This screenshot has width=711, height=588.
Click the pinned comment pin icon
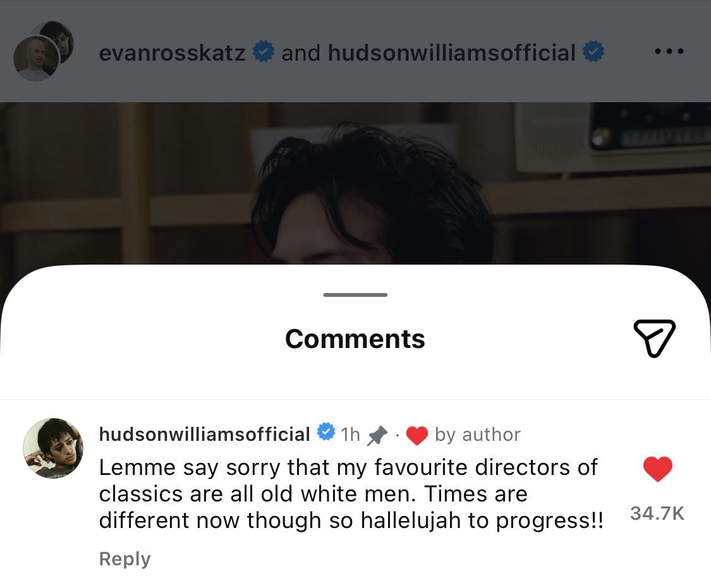click(x=377, y=435)
